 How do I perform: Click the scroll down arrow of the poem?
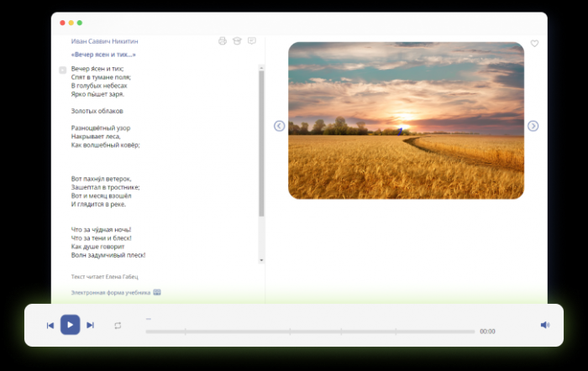coord(261,260)
